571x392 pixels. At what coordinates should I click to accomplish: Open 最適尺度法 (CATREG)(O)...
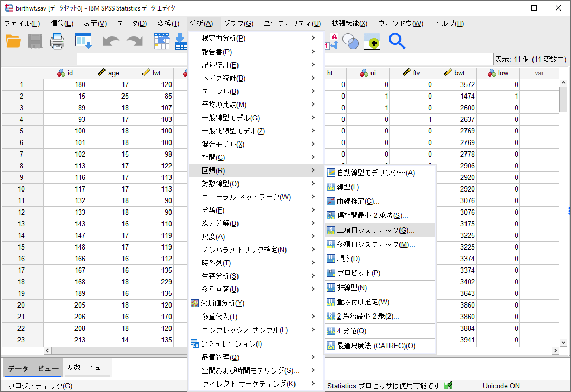(380, 346)
